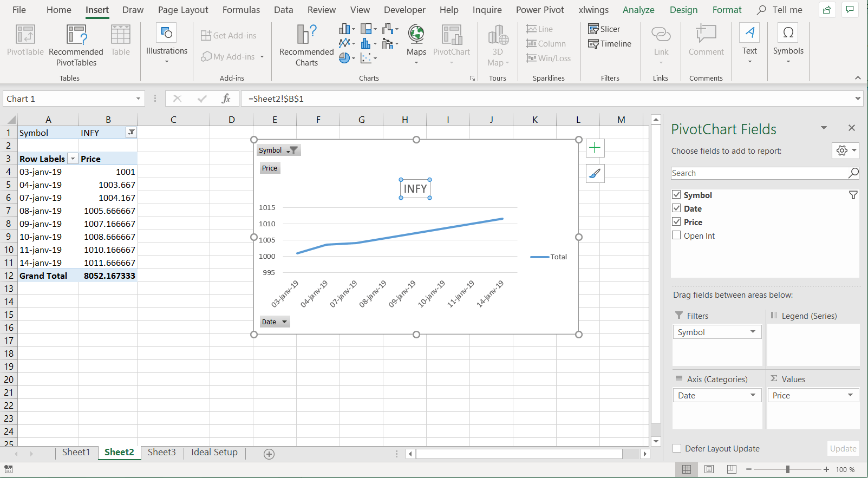The width and height of the screenshot is (868, 478).
Task: Uncheck the Price field
Action: pyautogui.click(x=676, y=222)
